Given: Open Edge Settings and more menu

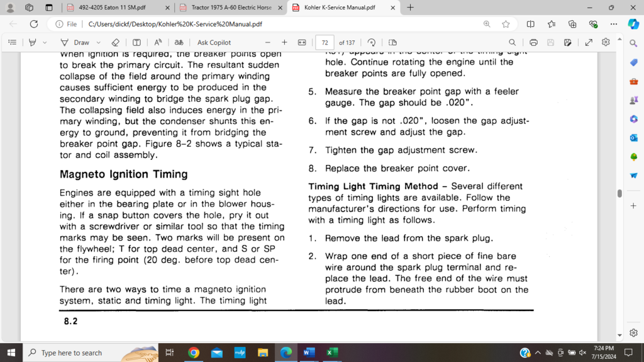Looking at the screenshot, I should pos(614,24).
